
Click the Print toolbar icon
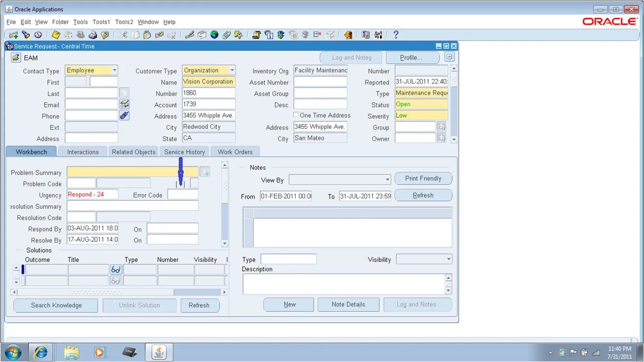tap(93, 35)
